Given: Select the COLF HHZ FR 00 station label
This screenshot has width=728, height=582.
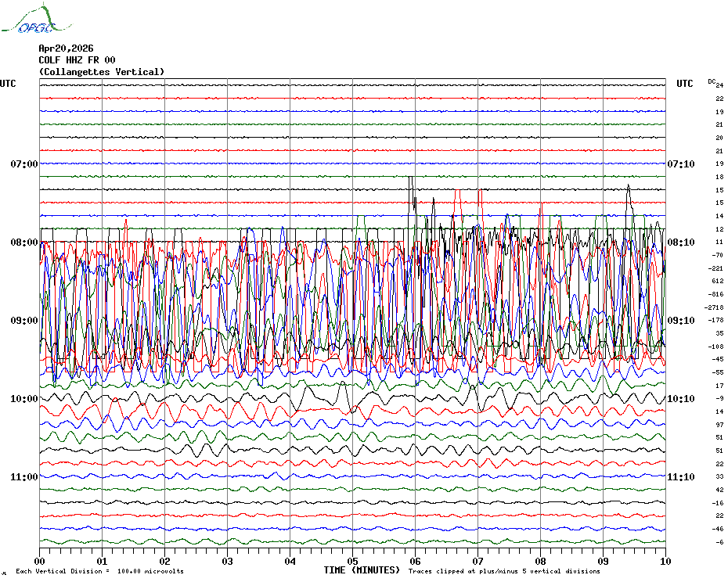Looking at the screenshot, I should [x=77, y=60].
